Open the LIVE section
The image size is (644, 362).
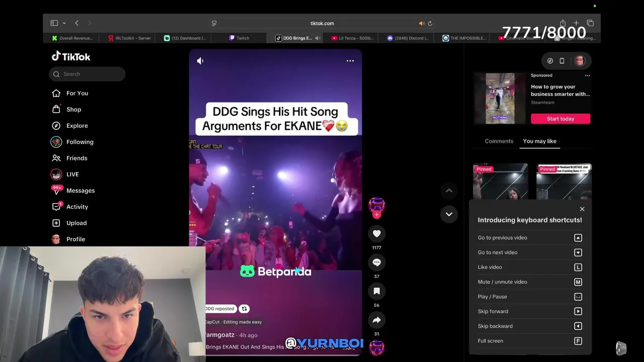[x=65, y=174]
